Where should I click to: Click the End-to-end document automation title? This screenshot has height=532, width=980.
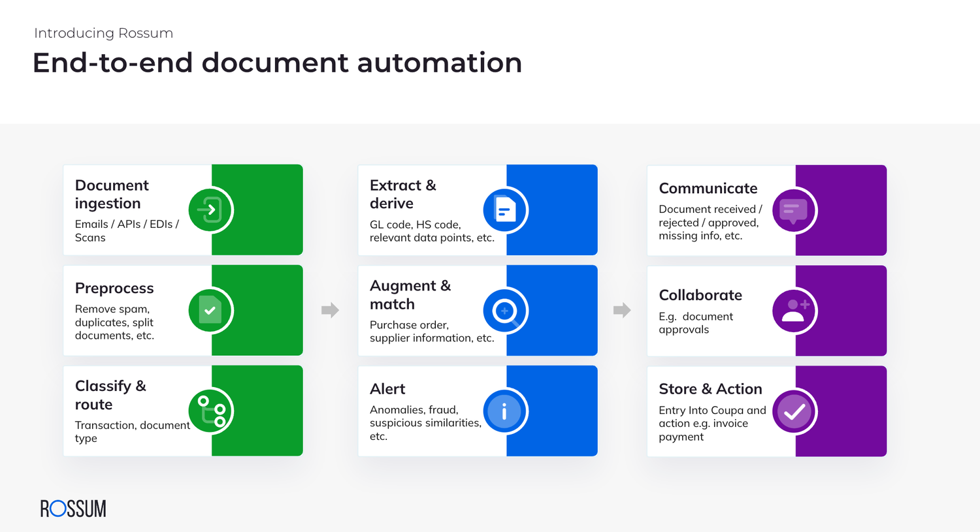click(x=277, y=63)
